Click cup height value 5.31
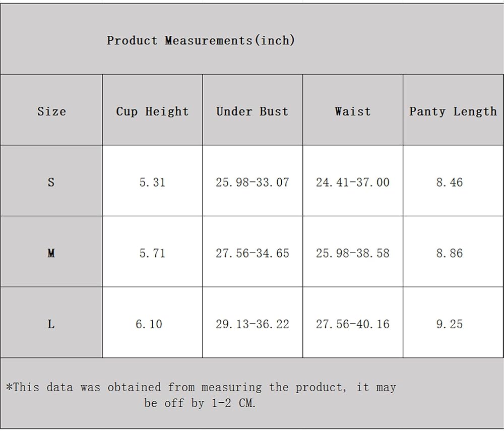504x431 pixels. pos(152,182)
